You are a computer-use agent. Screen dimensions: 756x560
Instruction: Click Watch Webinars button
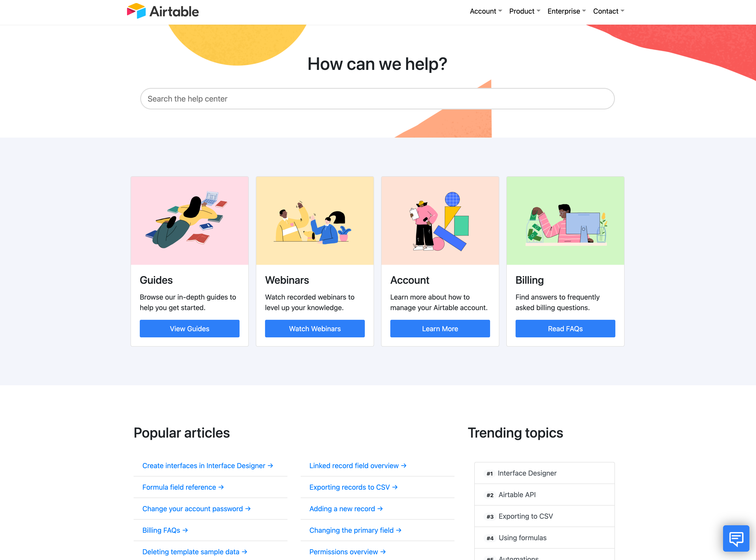click(x=315, y=328)
